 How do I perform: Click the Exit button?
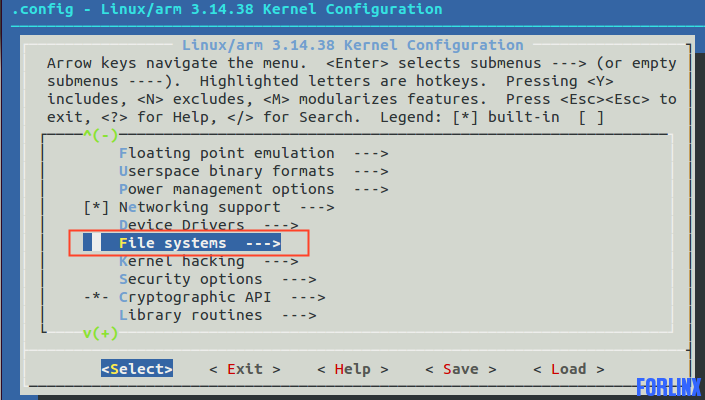tap(245, 369)
